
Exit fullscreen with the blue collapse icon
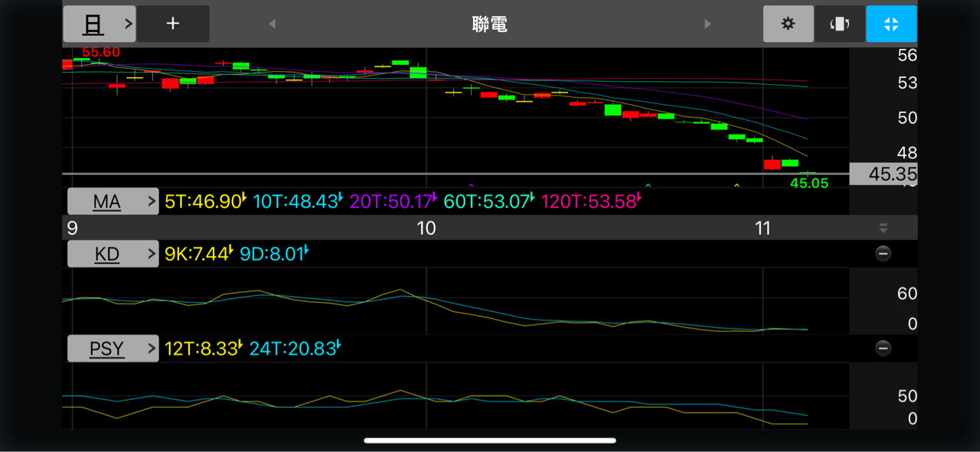pyautogui.click(x=891, y=24)
